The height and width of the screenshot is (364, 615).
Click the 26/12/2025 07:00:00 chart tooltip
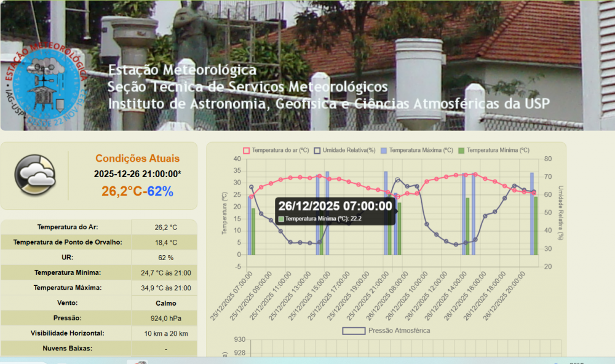tap(335, 206)
